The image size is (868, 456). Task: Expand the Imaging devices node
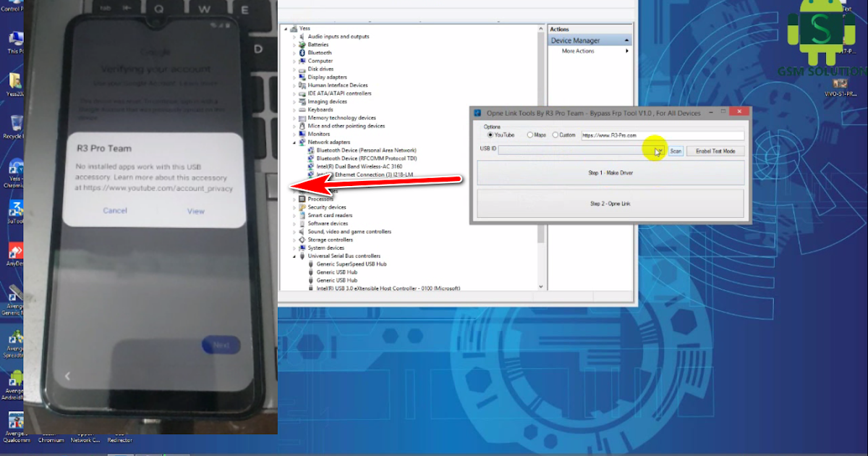294,101
